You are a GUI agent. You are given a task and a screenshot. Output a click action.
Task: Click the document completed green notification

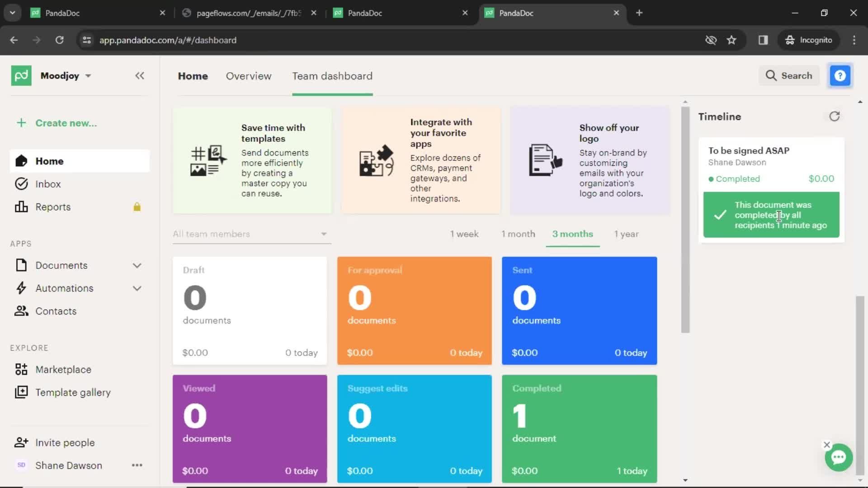[771, 215]
